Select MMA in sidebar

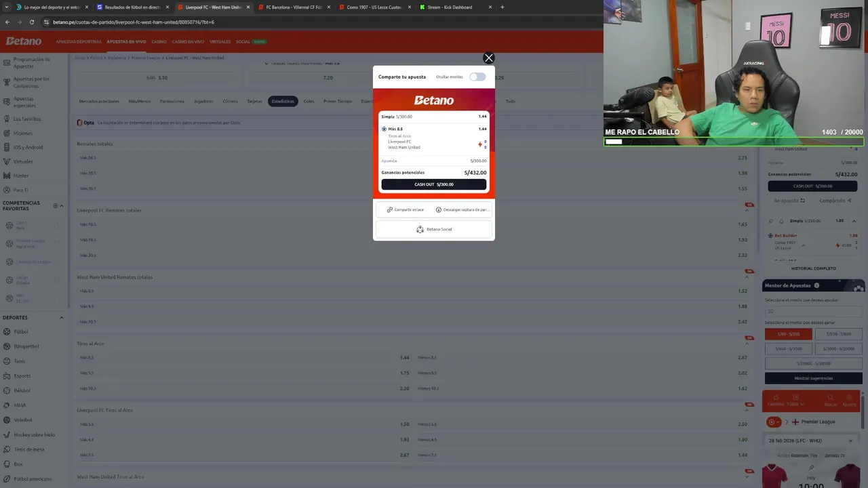(x=20, y=405)
